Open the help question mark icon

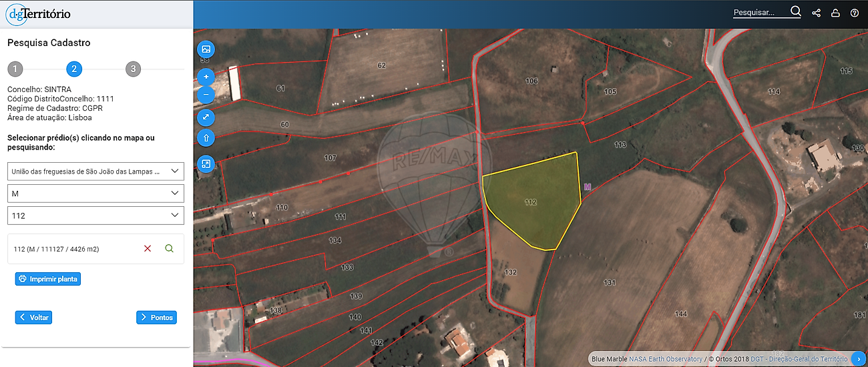click(855, 13)
